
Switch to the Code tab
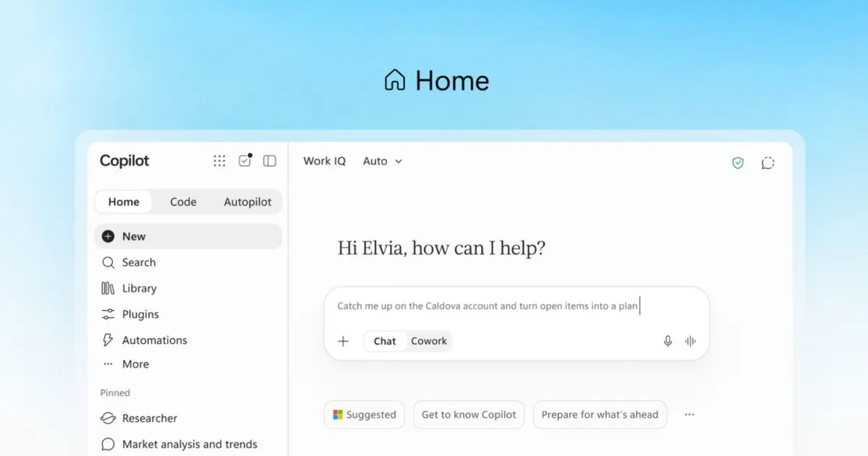click(183, 202)
